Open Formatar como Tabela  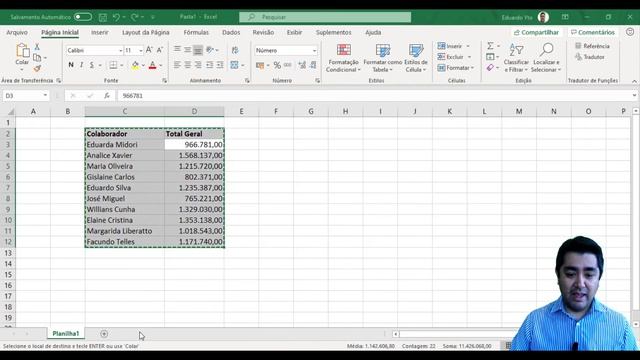(x=382, y=58)
